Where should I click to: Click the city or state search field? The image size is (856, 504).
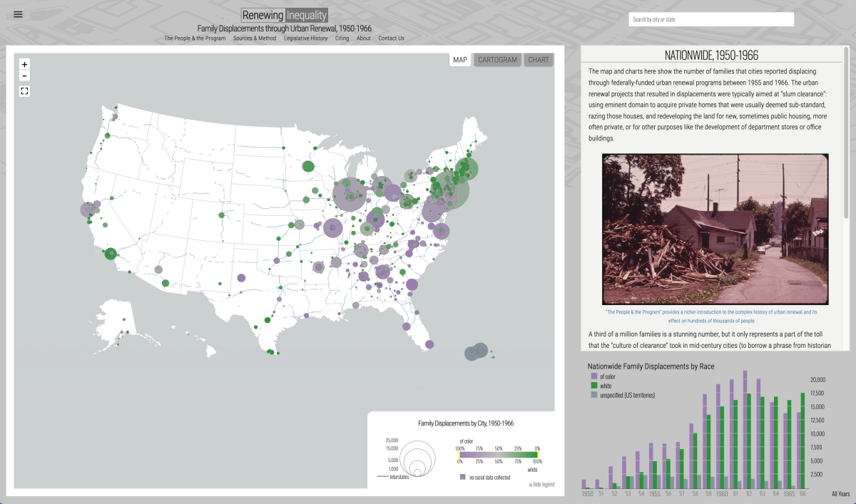click(x=710, y=19)
